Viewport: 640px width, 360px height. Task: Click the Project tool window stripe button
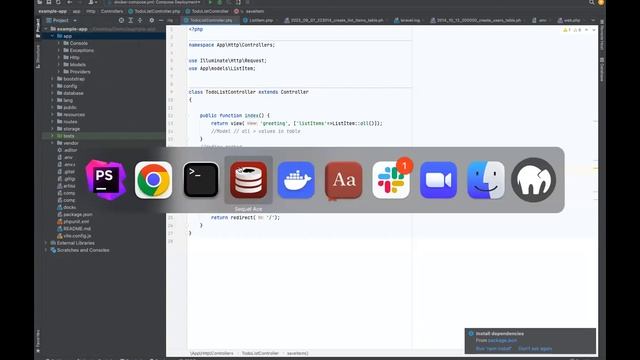(x=38, y=27)
